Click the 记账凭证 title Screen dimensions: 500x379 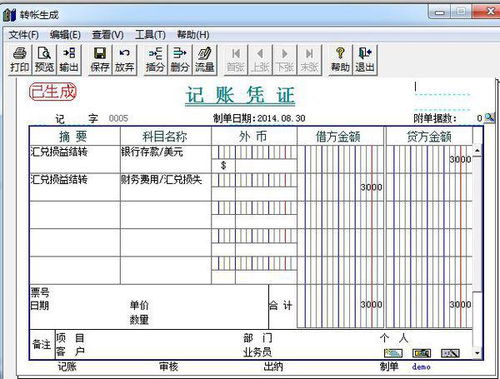coord(240,96)
